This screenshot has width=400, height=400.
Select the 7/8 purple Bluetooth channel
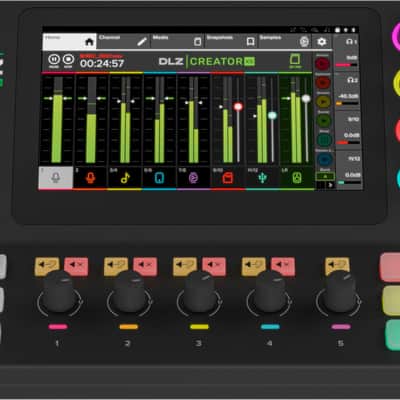pos(194,178)
